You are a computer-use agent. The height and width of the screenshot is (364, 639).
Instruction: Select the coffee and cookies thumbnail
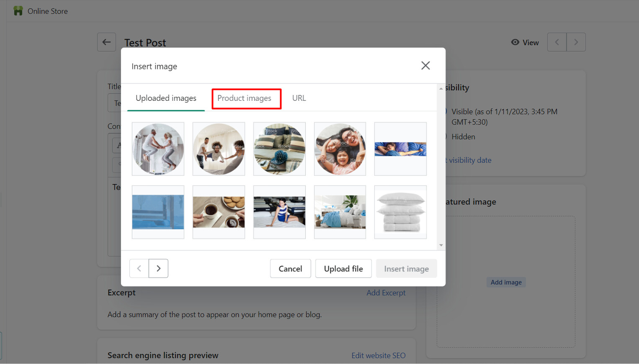click(x=219, y=212)
